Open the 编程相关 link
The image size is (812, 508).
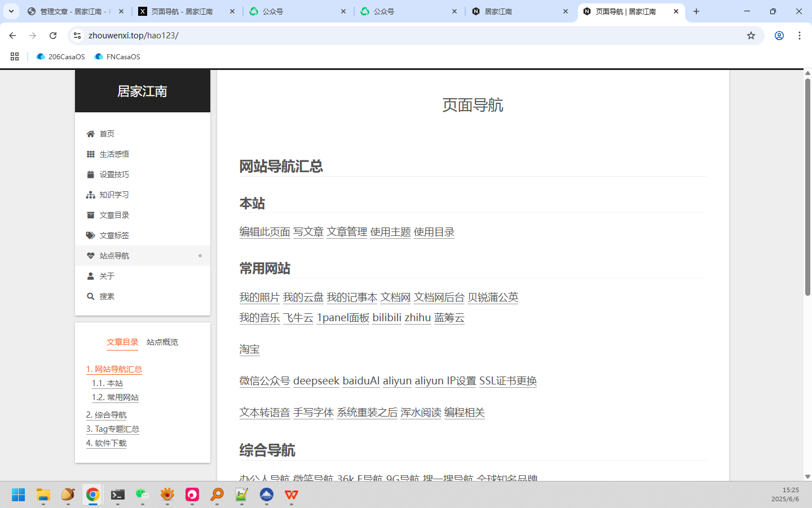(464, 413)
